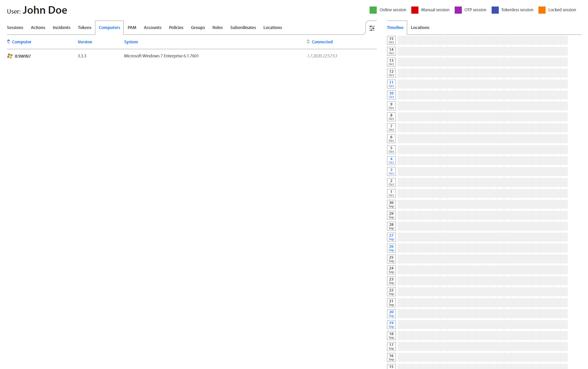Click the blue Tokenless session swatch
Image resolution: width=588 pixels, height=369 pixels.
[495, 10]
